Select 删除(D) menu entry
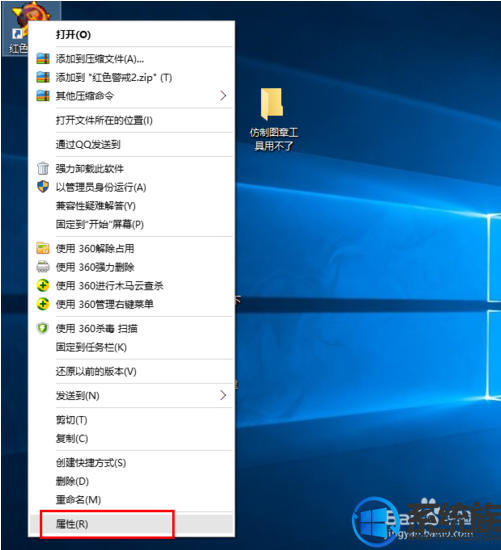501x550 pixels. click(x=131, y=481)
